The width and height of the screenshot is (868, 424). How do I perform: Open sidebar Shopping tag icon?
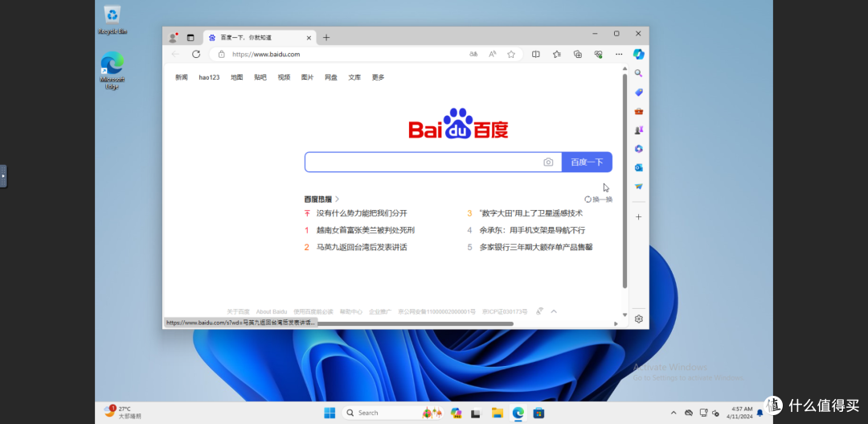click(638, 92)
